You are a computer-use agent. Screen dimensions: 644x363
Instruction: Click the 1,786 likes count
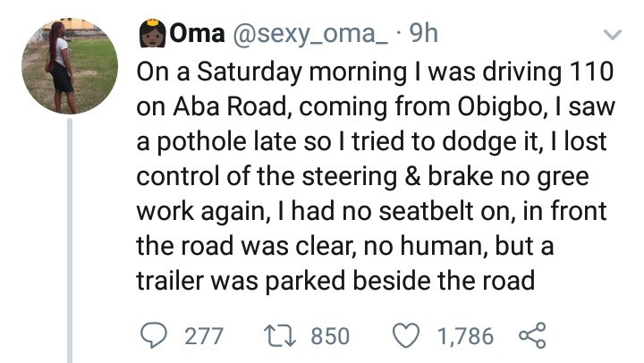pyautogui.click(x=465, y=337)
